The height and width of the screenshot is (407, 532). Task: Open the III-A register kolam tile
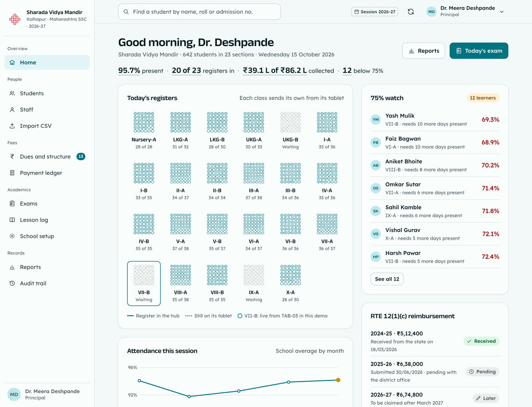pos(254,182)
